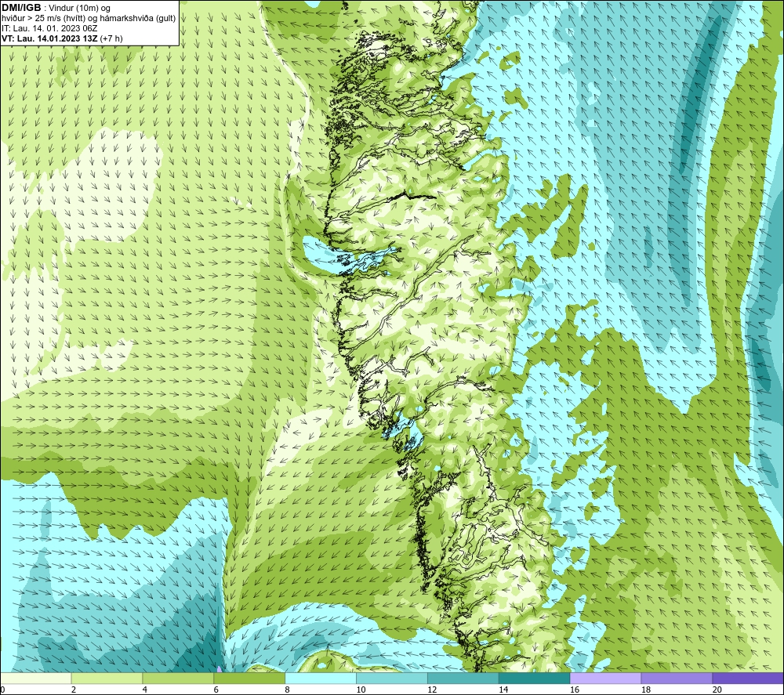Viewport: 784px width, 695px height.
Task: Click the "Vindur (10m) og" title text
Action: [x=80, y=9]
